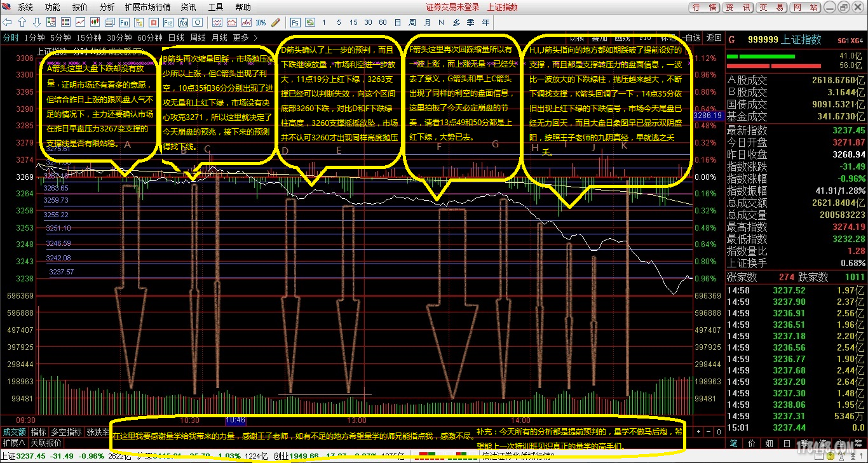This screenshot has width=868, height=463.
Task: Click the F10 company info icon
Action: (125, 22)
